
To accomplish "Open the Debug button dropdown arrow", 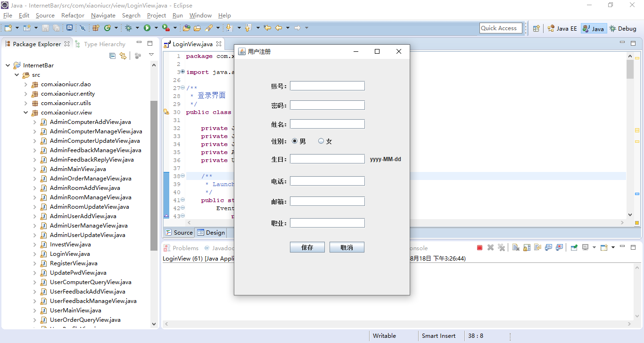I will pos(137,28).
